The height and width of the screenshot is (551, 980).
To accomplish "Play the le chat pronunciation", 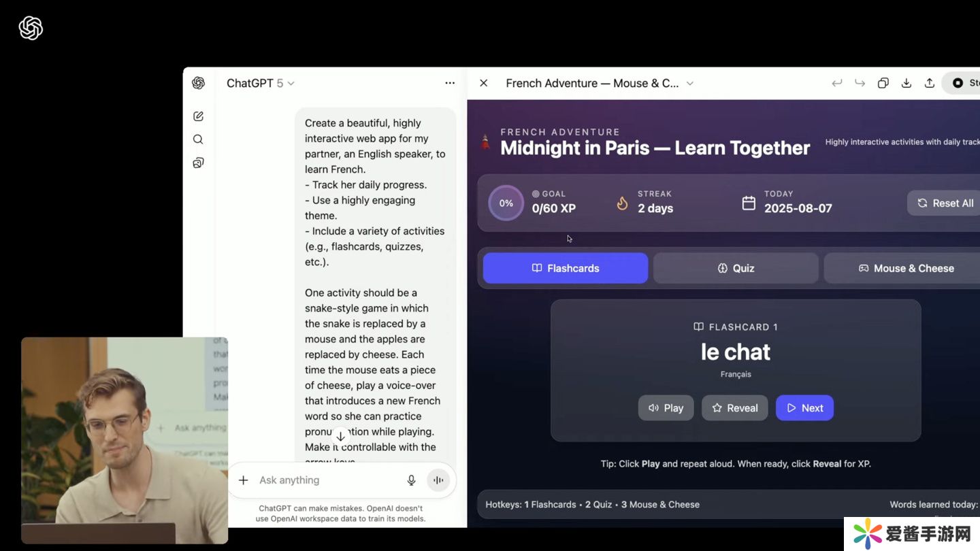I will coord(666,408).
